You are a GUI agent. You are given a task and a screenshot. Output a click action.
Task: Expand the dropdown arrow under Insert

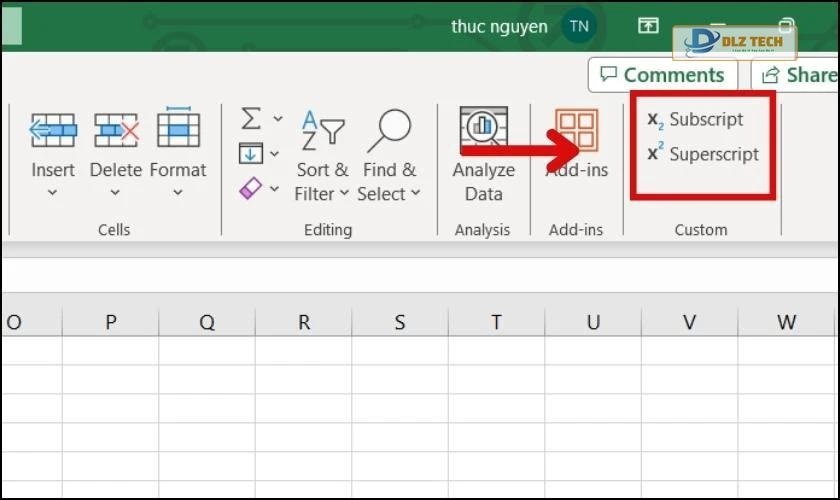pyautogui.click(x=53, y=193)
